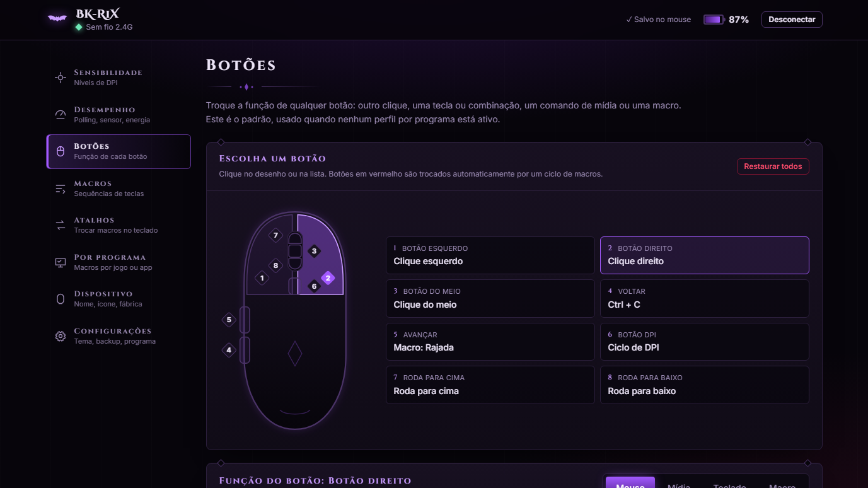868x488 pixels.
Task: Switch to the Teclado function tab
Action: (x=729, y=484)
